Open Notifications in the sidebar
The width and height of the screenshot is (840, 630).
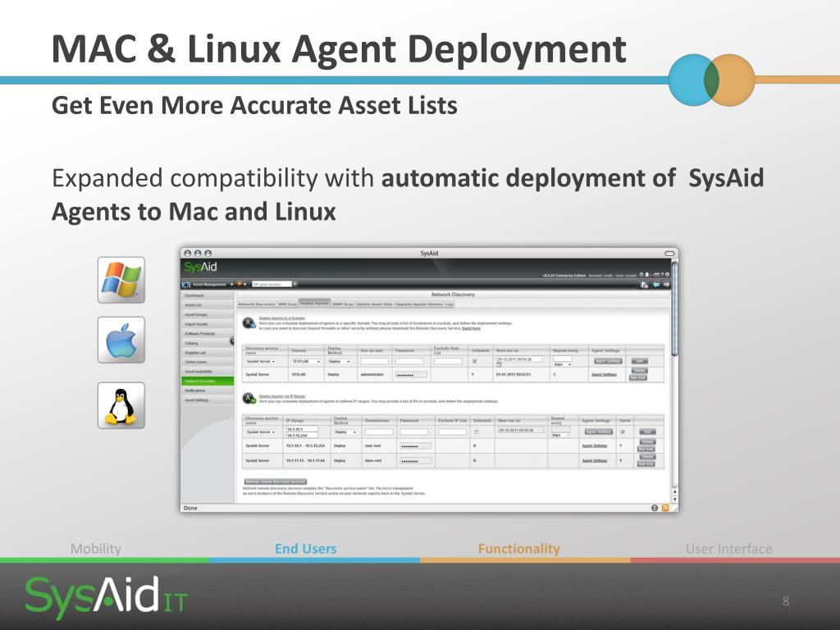[208, 391]
